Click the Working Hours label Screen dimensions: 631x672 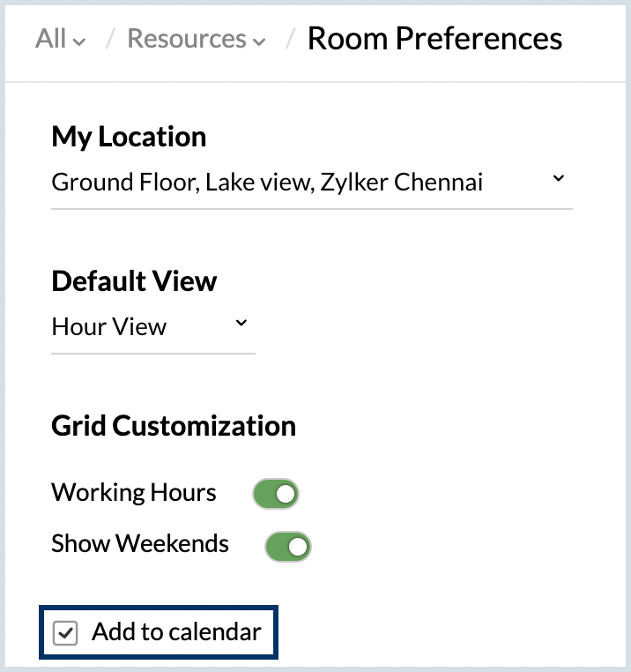(x=134, y=492)
